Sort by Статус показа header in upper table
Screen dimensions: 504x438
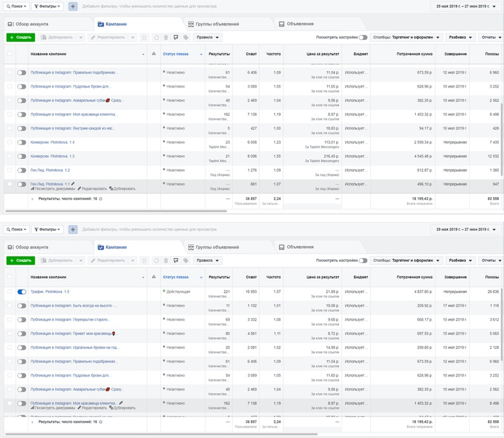click(176, 54)
